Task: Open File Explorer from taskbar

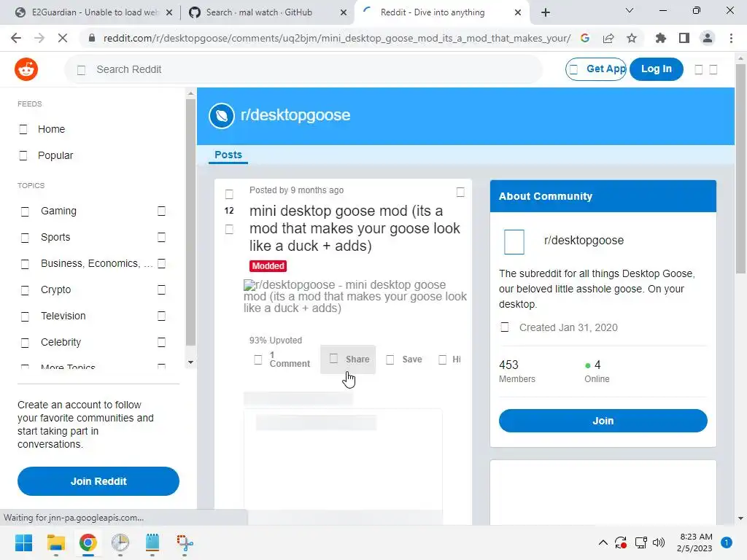Action: pos(56,542)
